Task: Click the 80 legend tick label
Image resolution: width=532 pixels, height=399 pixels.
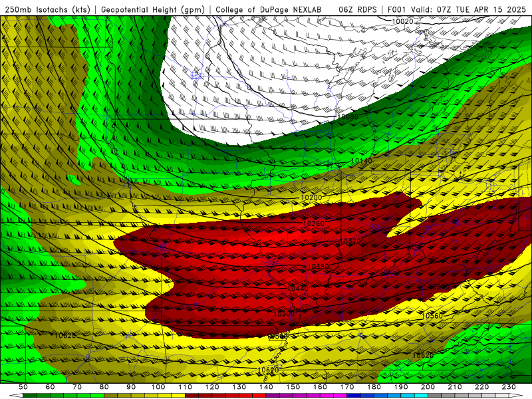Action: [104, 387]
